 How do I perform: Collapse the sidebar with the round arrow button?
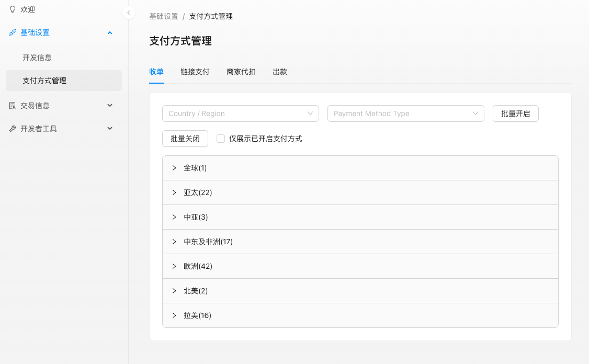tap(129, 13)
